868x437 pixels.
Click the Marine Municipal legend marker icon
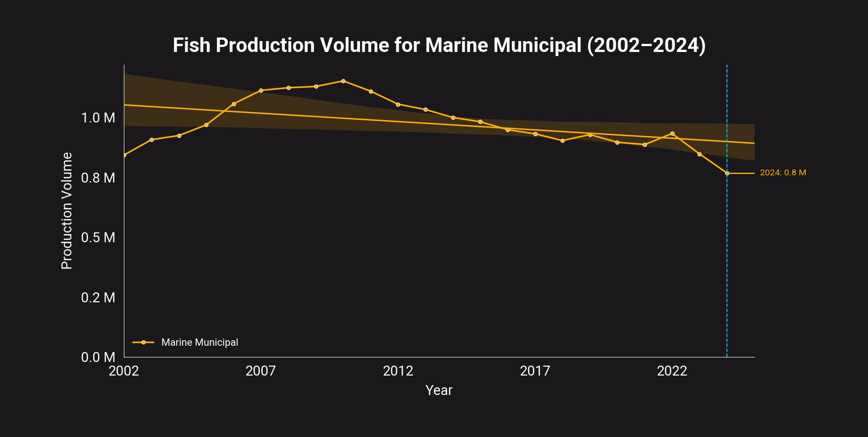click(142, 342)
